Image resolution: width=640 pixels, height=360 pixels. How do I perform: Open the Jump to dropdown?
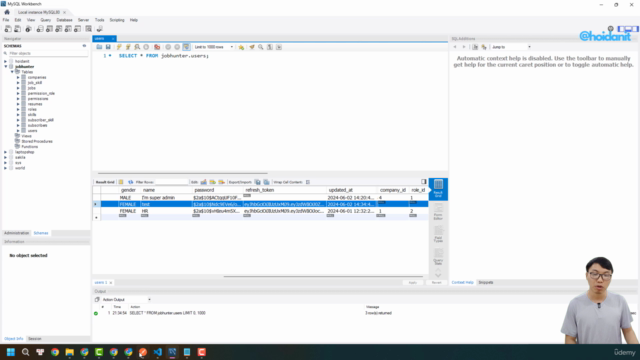point(511,47)
